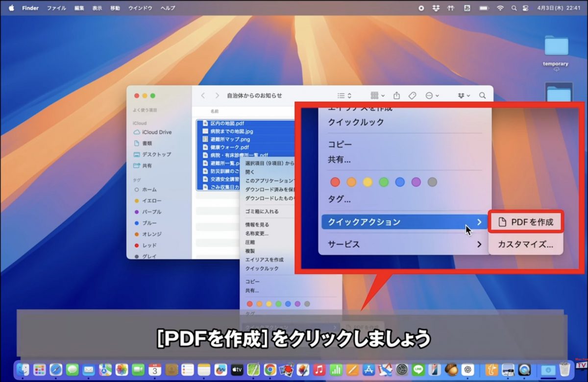Launch Safari from the Dock
588x382 pixels.
(x=56, y=370)
